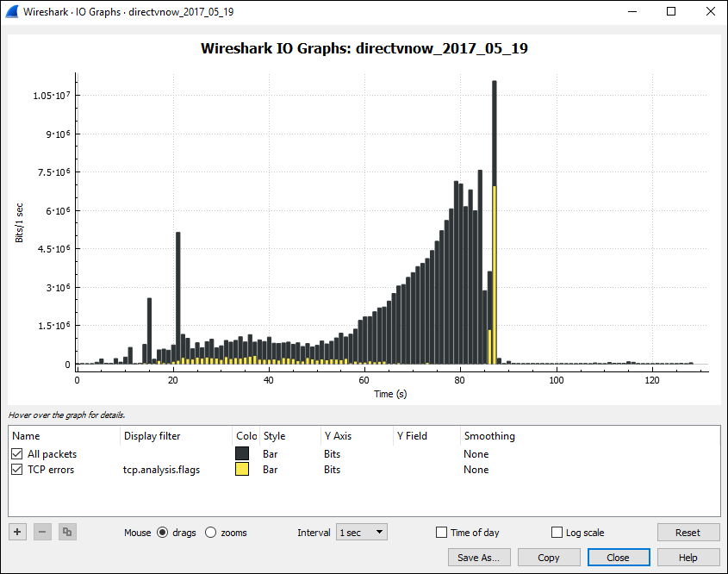This screenshot has height=574, width=728.
Task: Minimize the IO Graphs window
Action: pos(632,11)
